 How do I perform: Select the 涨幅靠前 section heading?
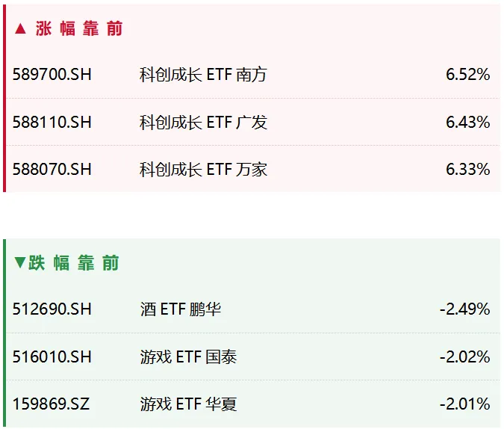78,28
